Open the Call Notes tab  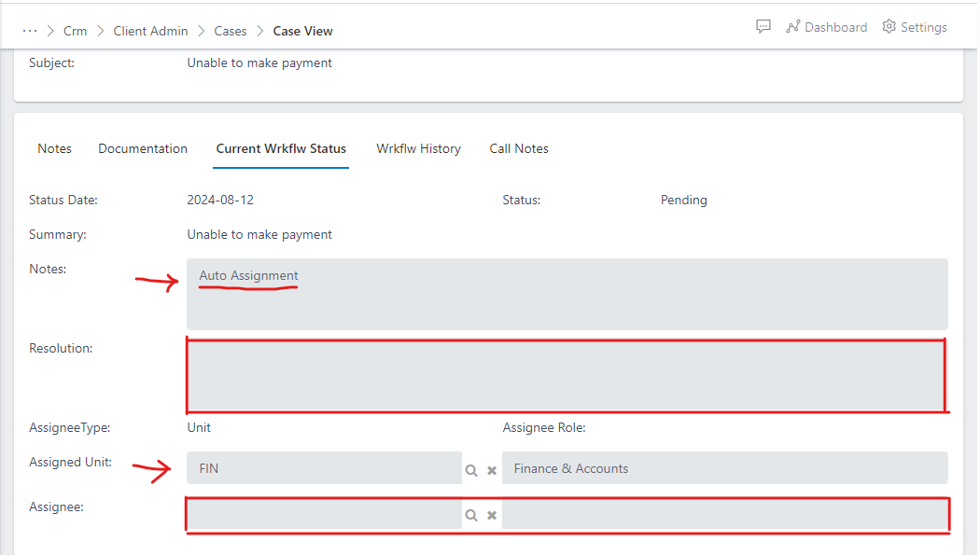[x=519, y=148]
